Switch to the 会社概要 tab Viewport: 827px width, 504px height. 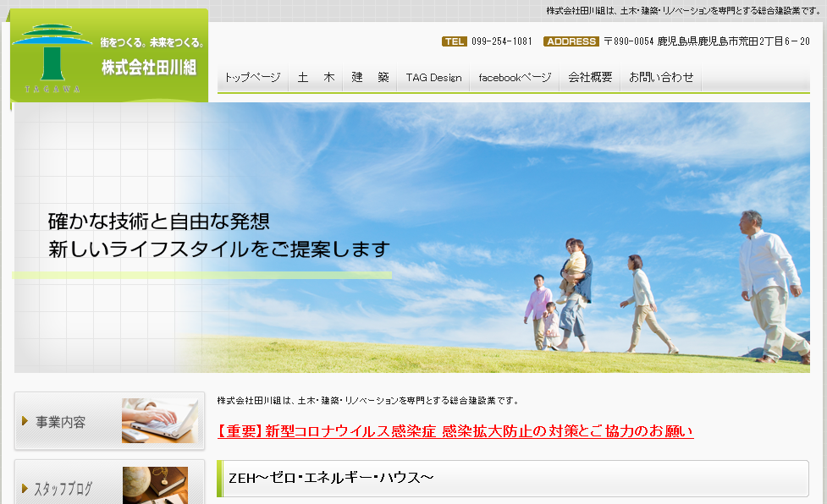point(591,76)
